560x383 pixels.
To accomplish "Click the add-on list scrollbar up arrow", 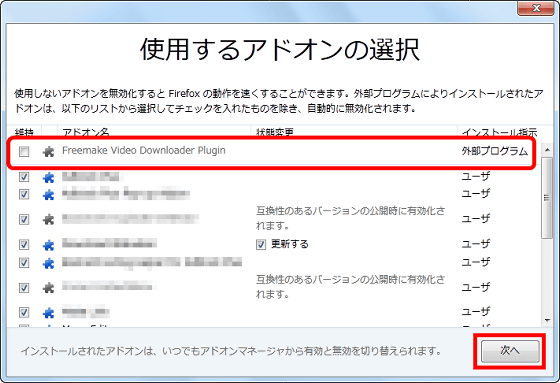I will click(x=547, y=150).
